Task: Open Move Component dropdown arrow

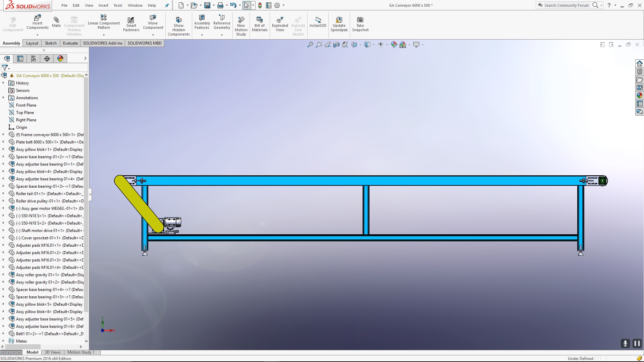Action: tap(153, 35)
